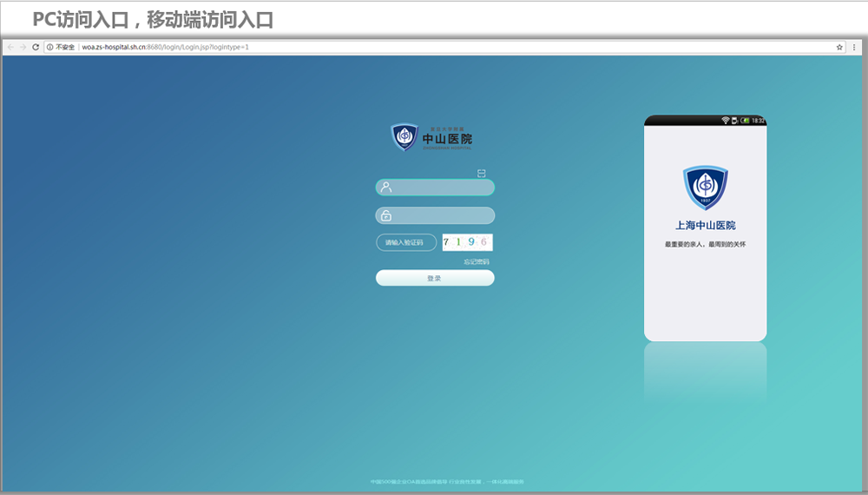Click the not-secure info icon
This screenshot has height=495, width=868.
click(x=49, y=47)
